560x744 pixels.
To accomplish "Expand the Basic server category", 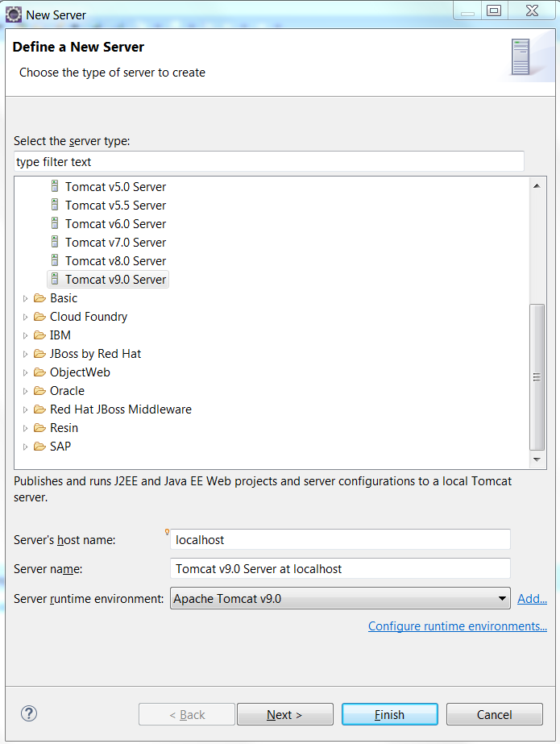I will pyautogui.click(x=25, y=298).
